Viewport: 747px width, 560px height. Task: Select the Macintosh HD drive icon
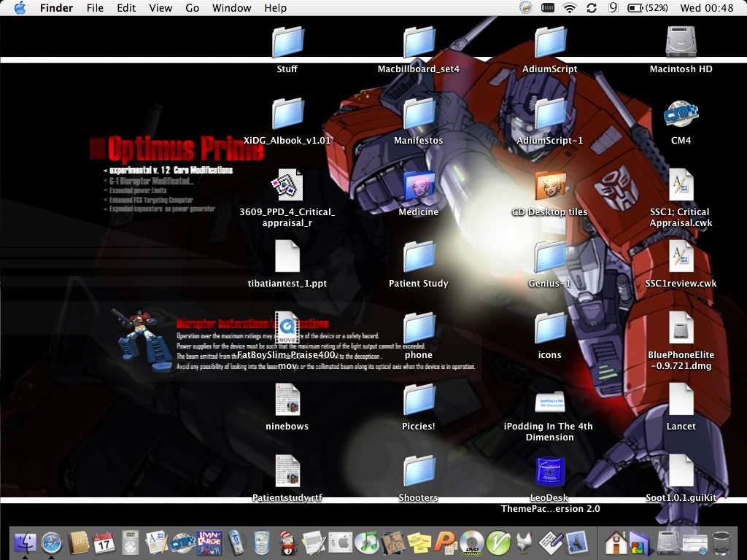pos(681,43)
